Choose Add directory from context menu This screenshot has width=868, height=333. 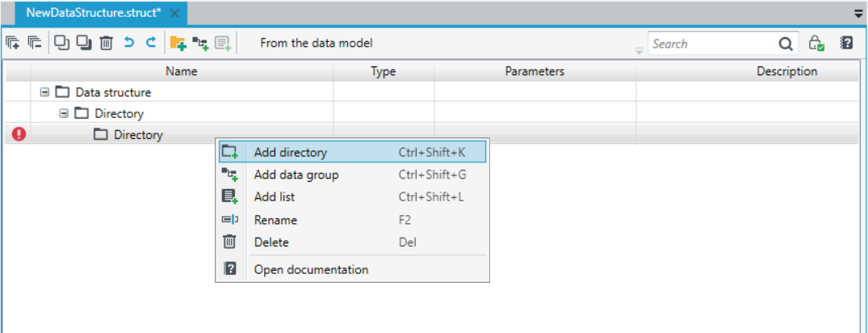(352, 152)
